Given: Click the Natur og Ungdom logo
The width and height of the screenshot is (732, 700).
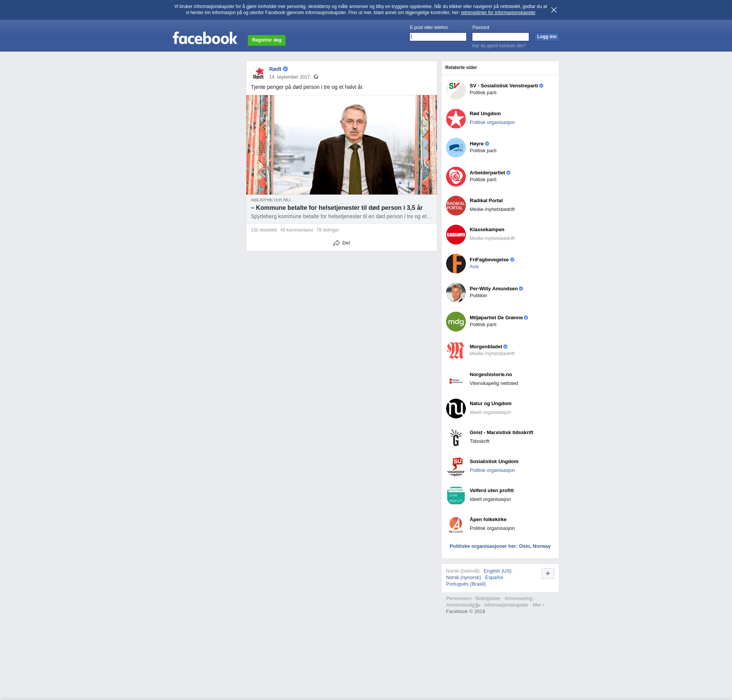Looking at the screenshot, I should point(456,409).
